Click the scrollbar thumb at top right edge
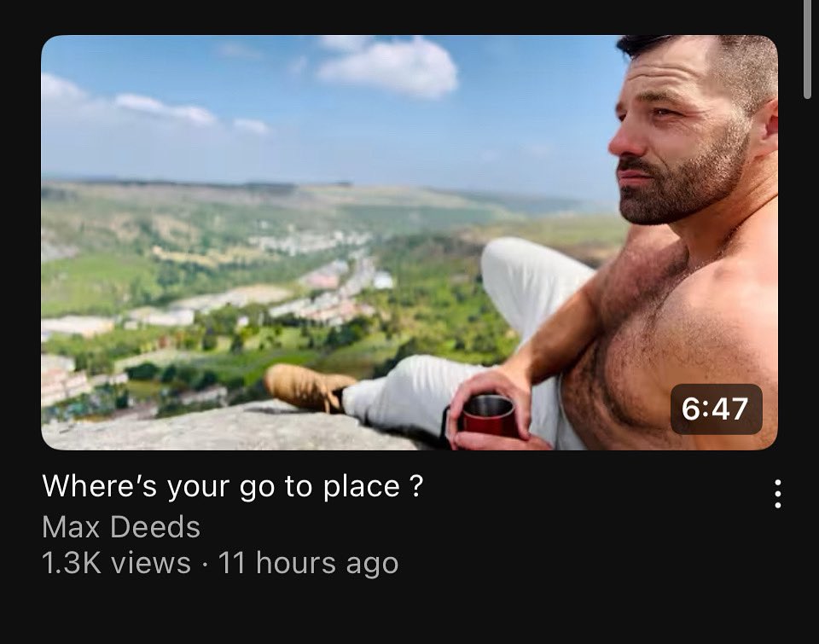This screenshot has height=644, width=819. pyautogui.click(x=808, y=49)
